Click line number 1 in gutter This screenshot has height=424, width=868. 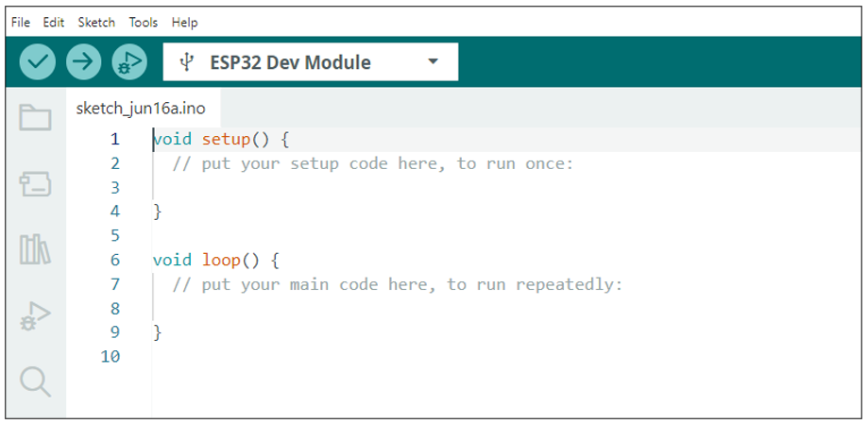point(114,140)
